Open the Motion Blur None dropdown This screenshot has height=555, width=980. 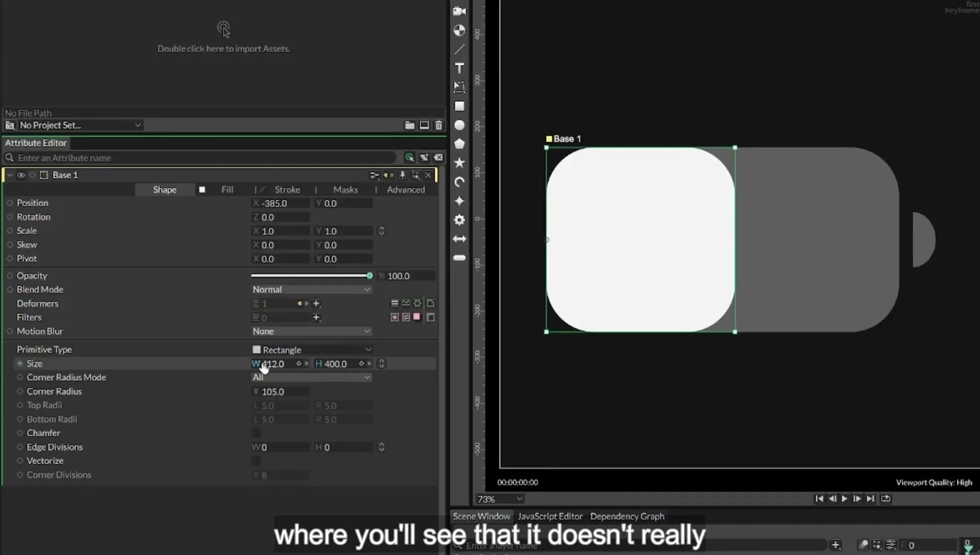point(311,332)
